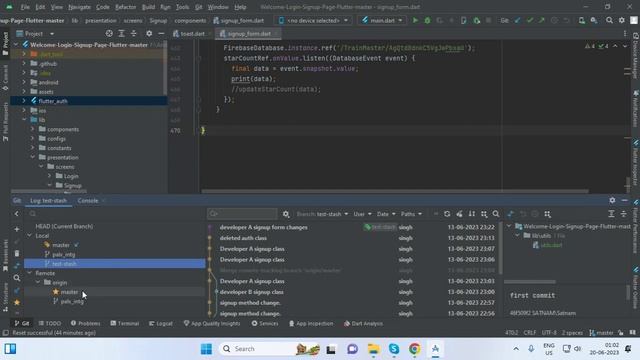Open the main.dart run configuration dropdown
The image size is (640, 360).
click(382, 20)
